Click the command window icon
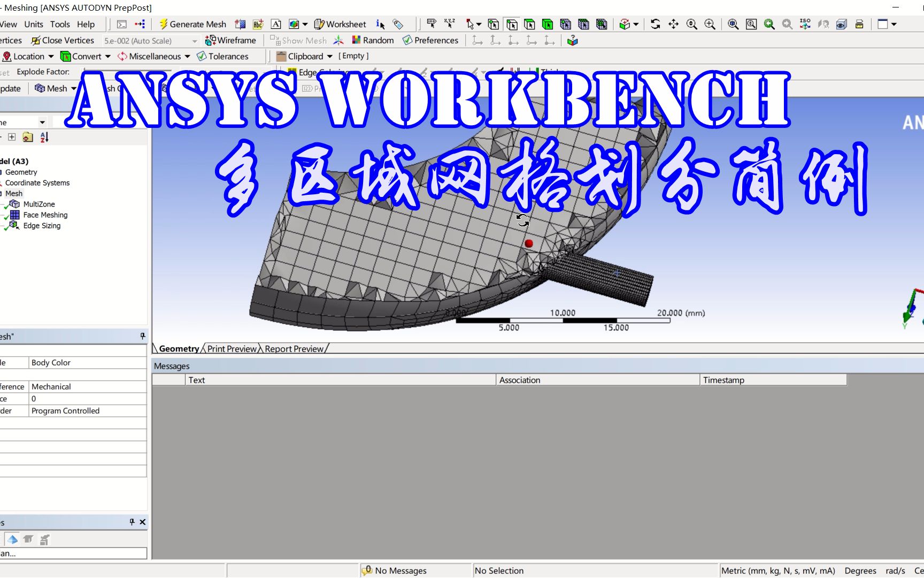 point(122,24)
